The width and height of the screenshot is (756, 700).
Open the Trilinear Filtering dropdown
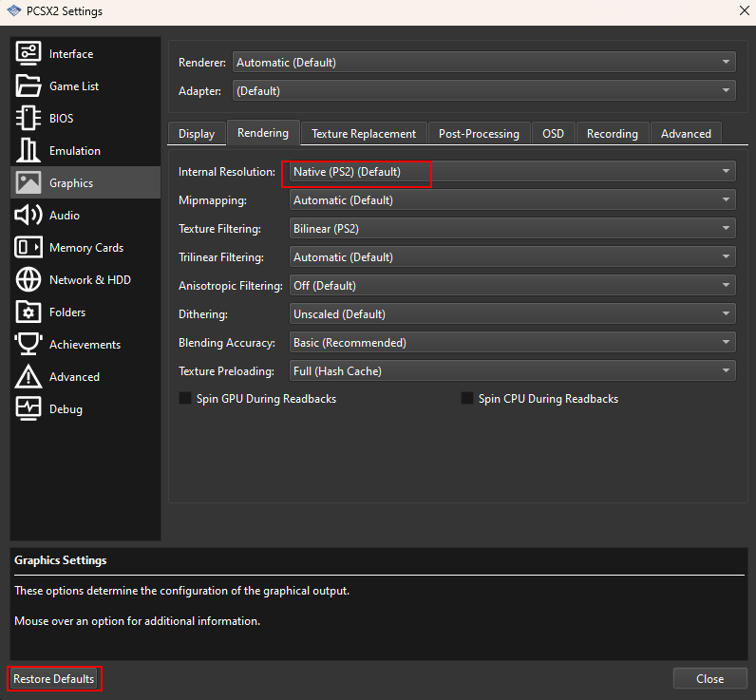pos(512,257)
